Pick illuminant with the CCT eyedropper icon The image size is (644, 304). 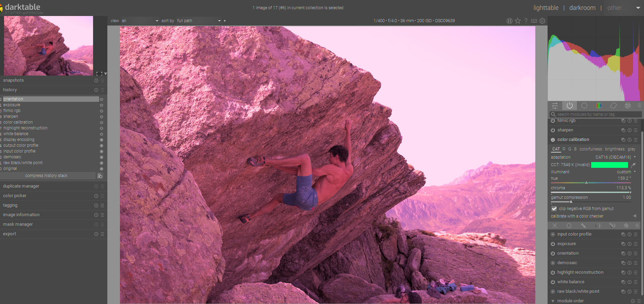coord(633,165)
